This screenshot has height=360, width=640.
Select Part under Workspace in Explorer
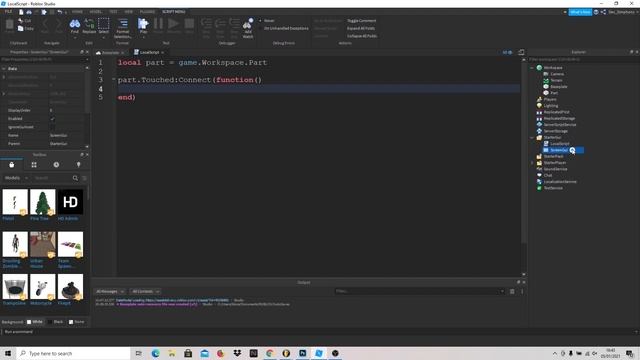553,93
